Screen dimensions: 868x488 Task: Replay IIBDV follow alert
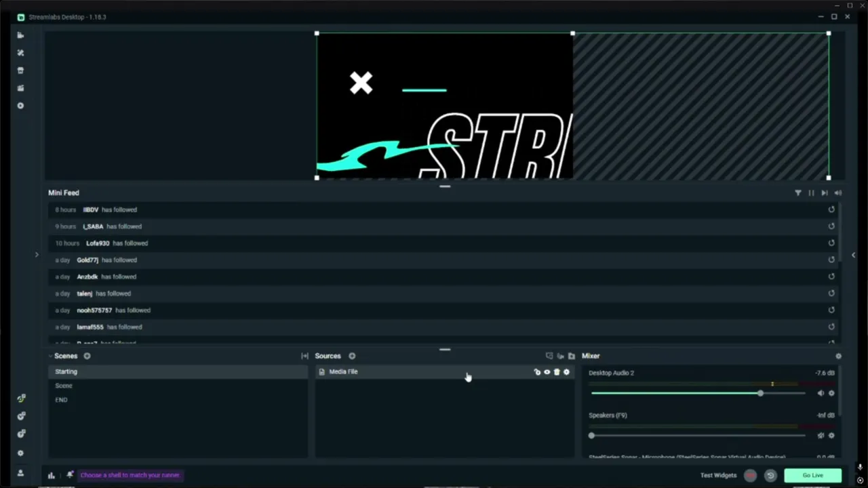831,209
